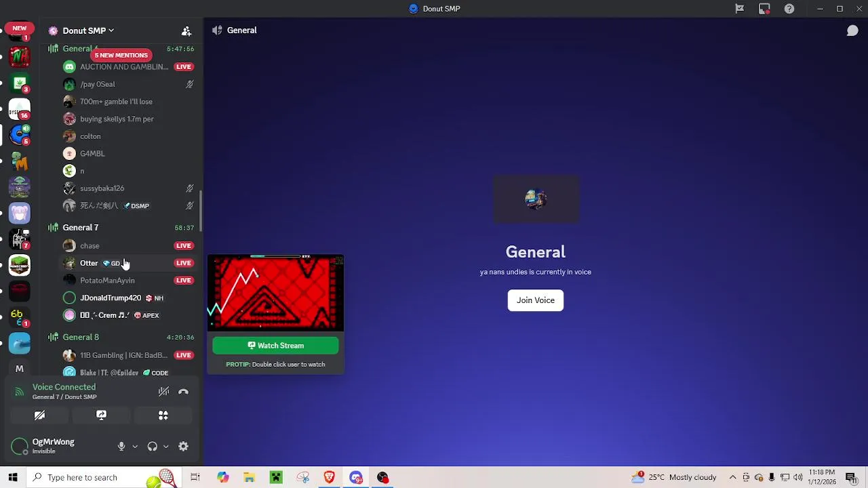Open the green leaf server with 3 badge

pos(20,83)
